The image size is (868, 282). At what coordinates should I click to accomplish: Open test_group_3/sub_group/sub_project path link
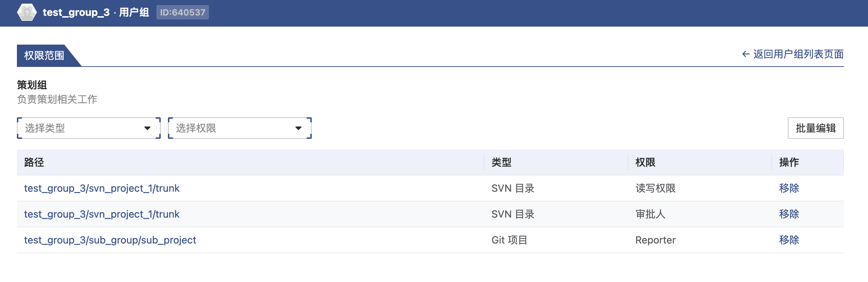click(110, 240)
